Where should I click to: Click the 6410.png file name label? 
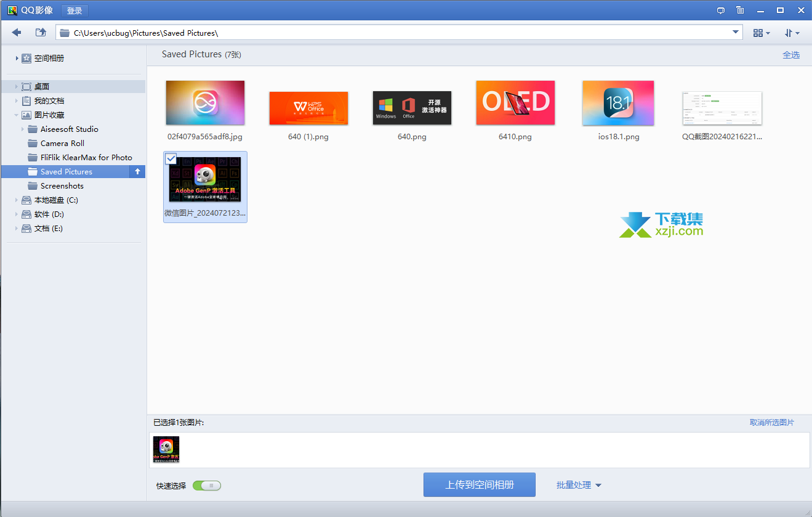click(x=515, y=137)
